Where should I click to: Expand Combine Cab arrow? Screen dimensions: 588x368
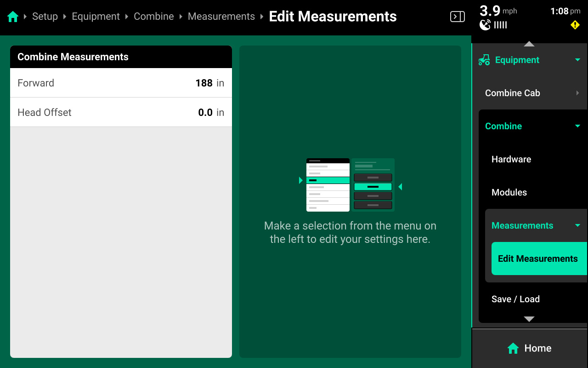tap(577, 93)
